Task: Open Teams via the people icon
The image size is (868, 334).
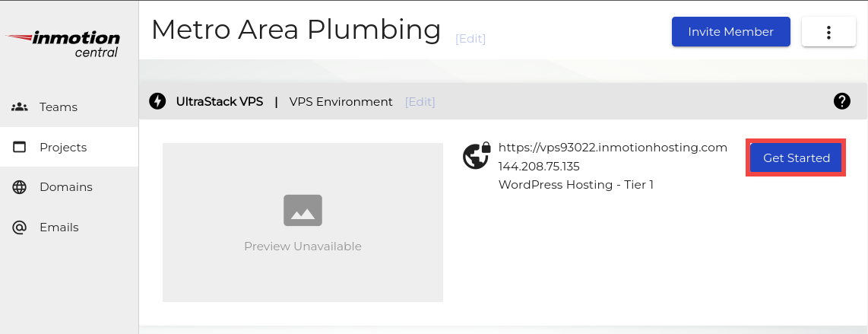Action: (x=20, y=107)
